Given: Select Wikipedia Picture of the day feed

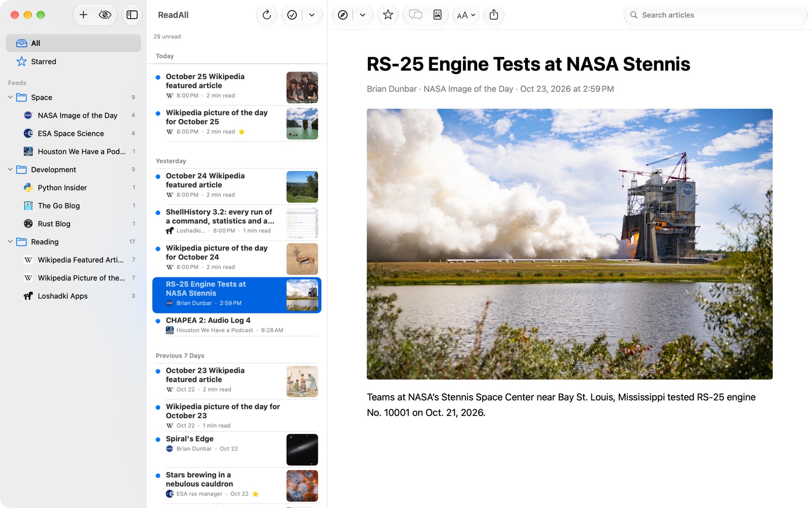Looking at the screenshot, I should [x=73, y=278].
